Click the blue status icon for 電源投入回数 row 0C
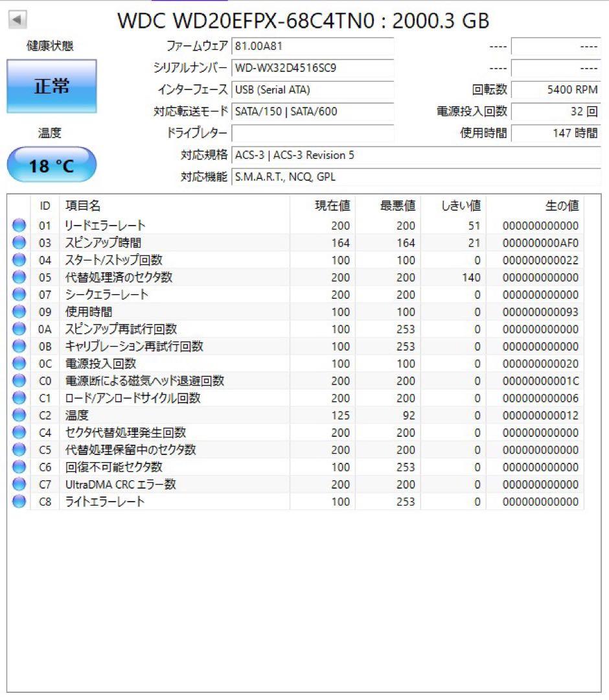This screenshot has height=700, width=609. point(18,364)
